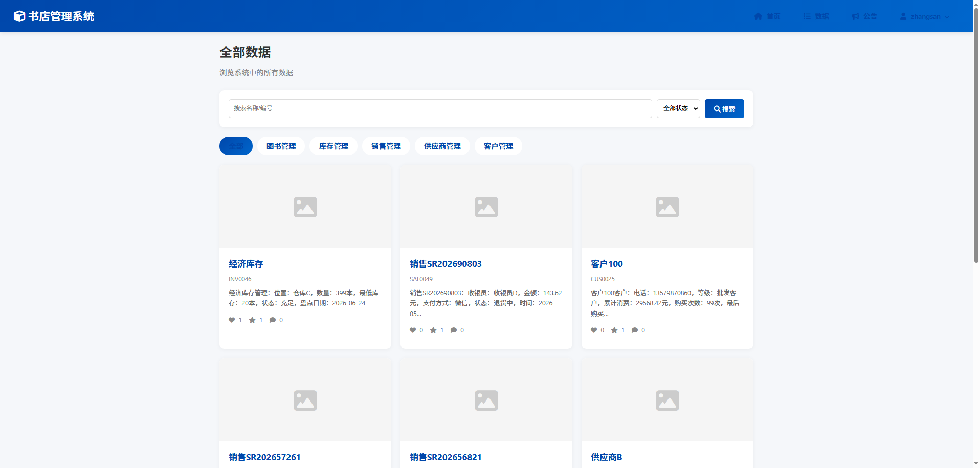Star the 销售SR202690803 card
The image size is (980, 468).
click(x=433, y=330)
